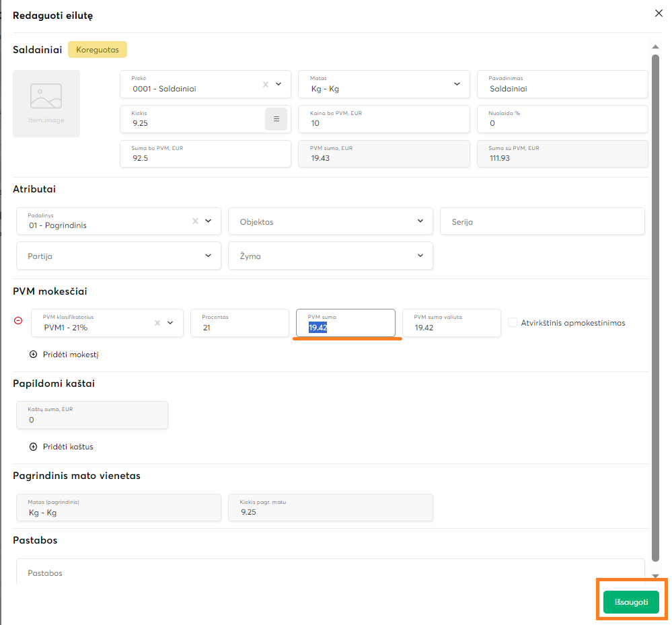Clear the Padalinys selection with X
This screenshot has width=672, height=625.
pos(195,221)
